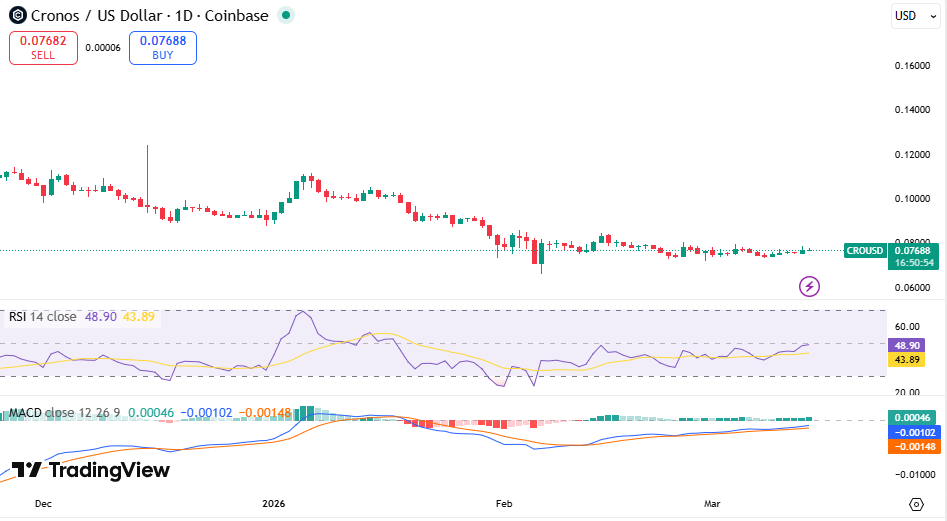Click the blue MACD value -0.00102 tag
Screen dimensions: 947x521
tap(914, 432)
